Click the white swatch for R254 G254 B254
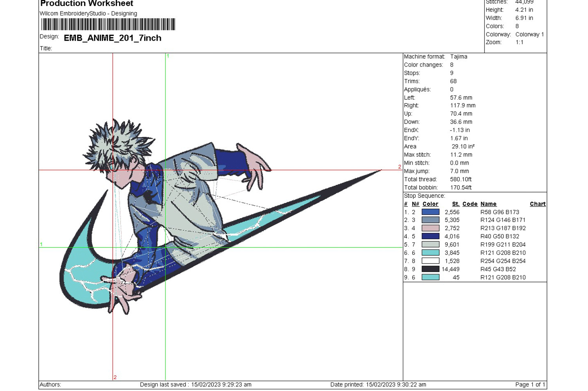Viewport: 588px width, 391px height. click(430, 261)
